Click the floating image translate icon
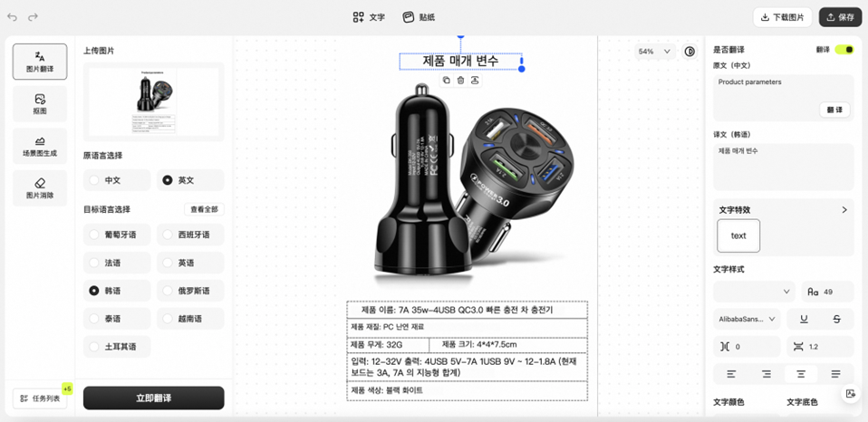The width and height of the screenshot is (868, 422). (x=849, y=393)
